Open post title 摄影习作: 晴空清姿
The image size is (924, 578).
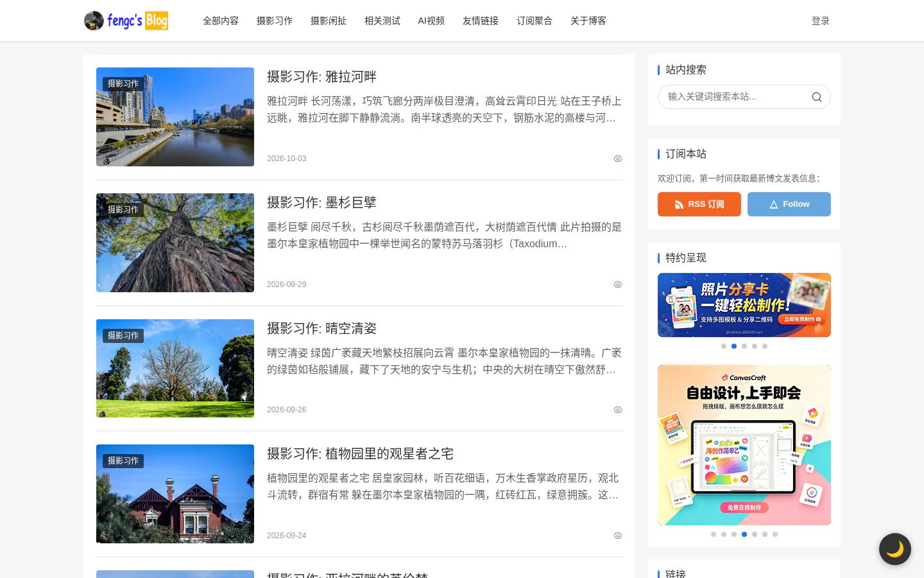click(321, 329)
